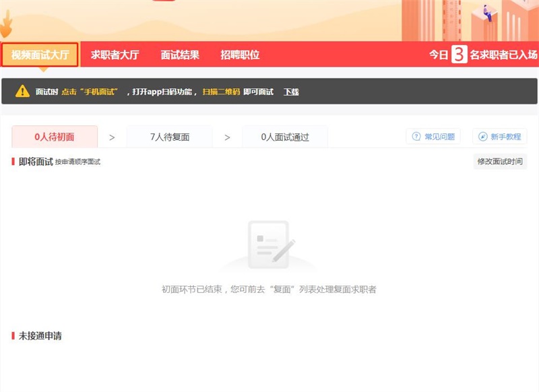View the 0人面试通过 stage tab
Image resolution: width=539 pixels, height=392 pixels.
pyautogui.click(x=285, y=137)
